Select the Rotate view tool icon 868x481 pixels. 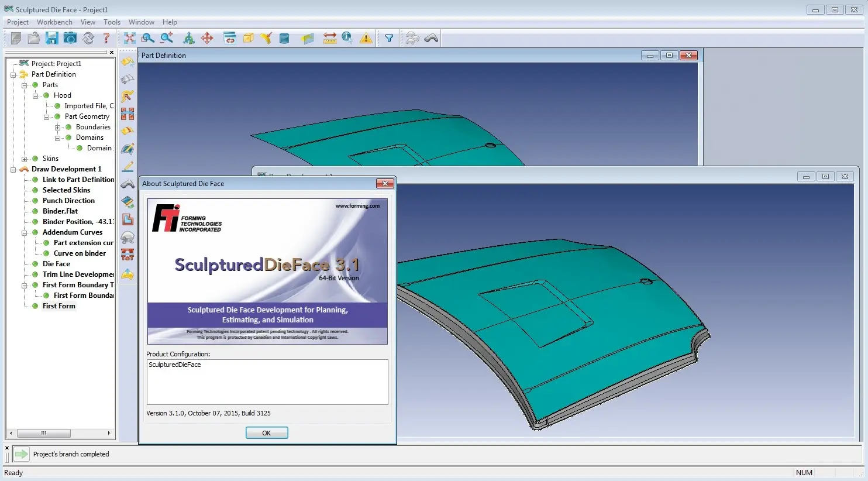pyautogui.click(x=189, y=38)
